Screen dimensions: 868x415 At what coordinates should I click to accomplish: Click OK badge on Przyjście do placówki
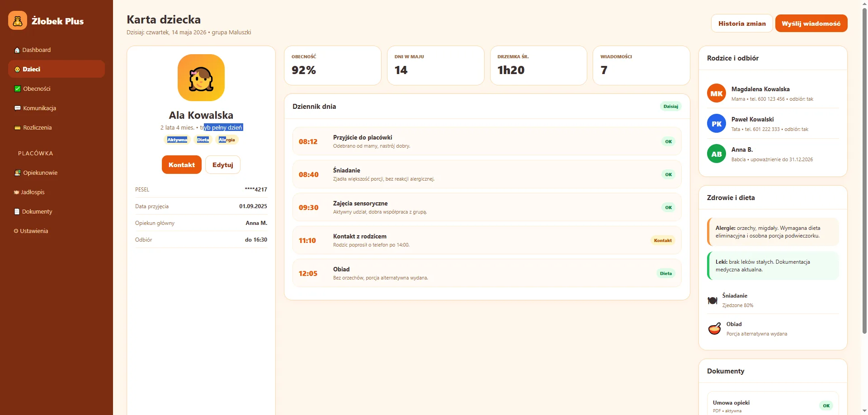(668, 142)
